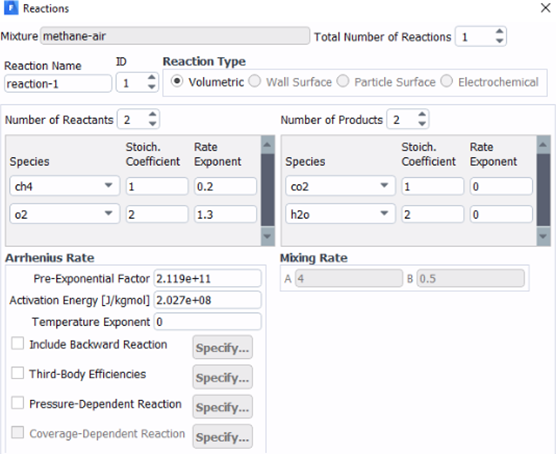This screenshot has width=556, height=454.
Task: Click the Reactions dialog app icon
Action: point(11,8)
